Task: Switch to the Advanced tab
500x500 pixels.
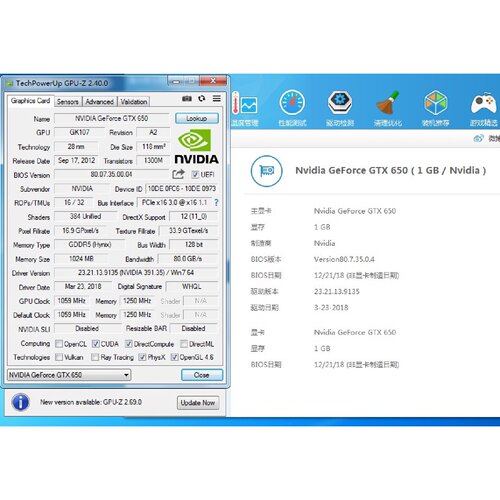Action: pyautogui.click(x=99, y=102)
